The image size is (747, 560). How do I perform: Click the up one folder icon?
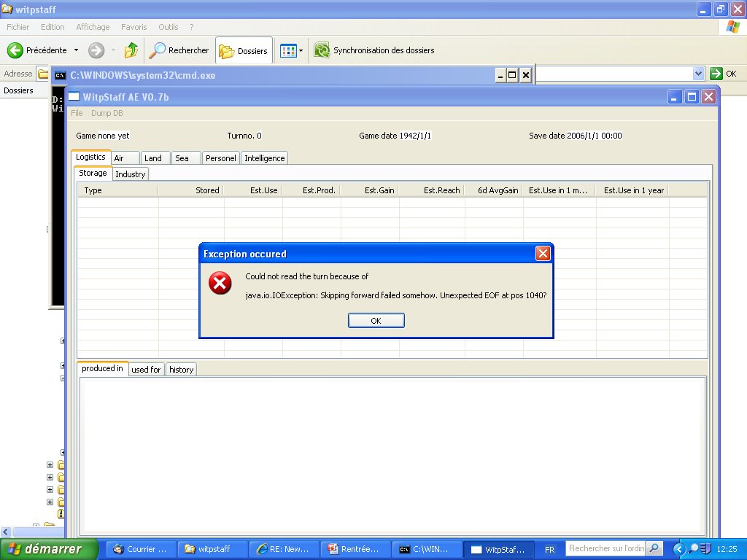(x=131, y=50)
